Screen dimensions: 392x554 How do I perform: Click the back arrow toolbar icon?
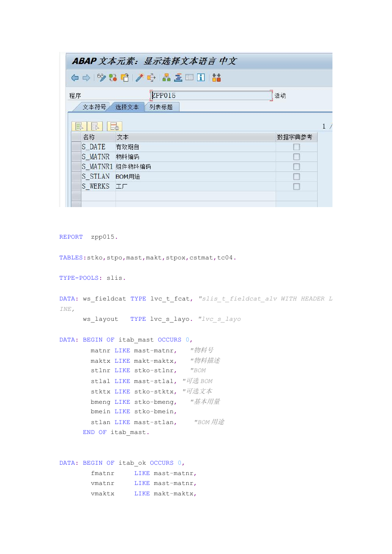point(75,78)
